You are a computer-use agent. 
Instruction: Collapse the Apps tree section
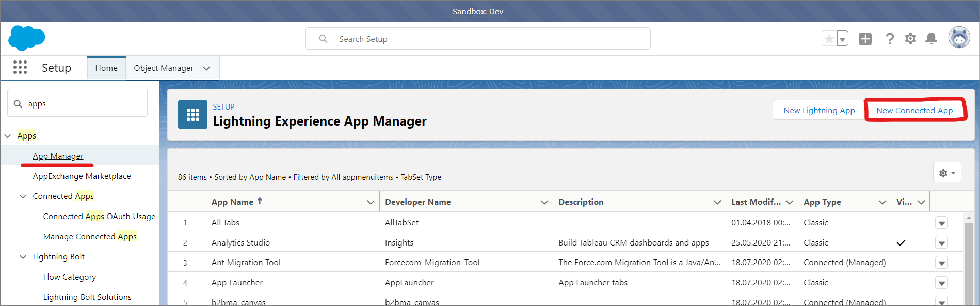8,136
